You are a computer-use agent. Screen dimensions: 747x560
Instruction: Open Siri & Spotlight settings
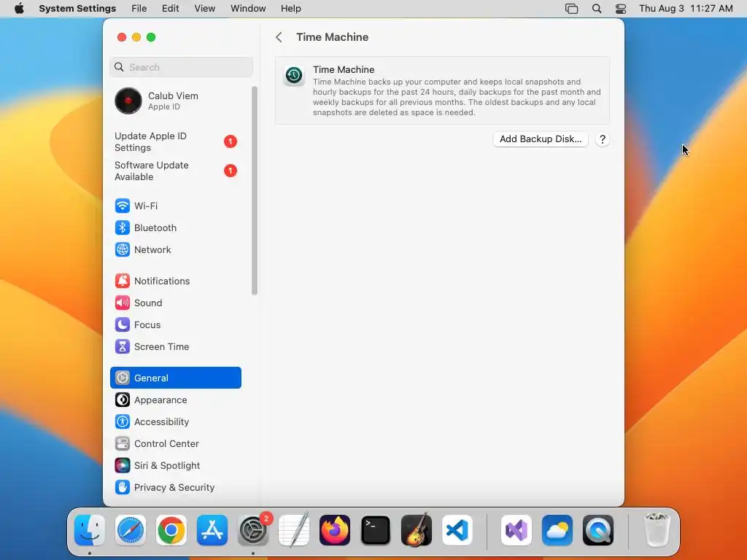pos(175,466)
